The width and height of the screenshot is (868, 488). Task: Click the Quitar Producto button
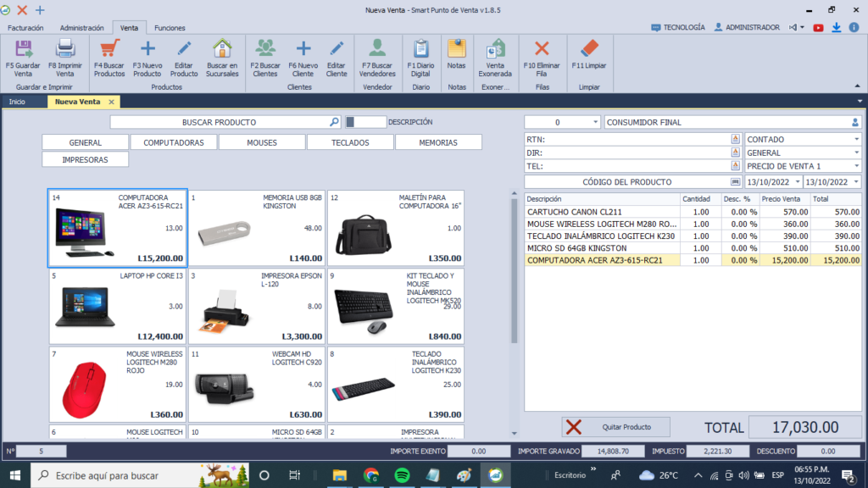point(616,427)
